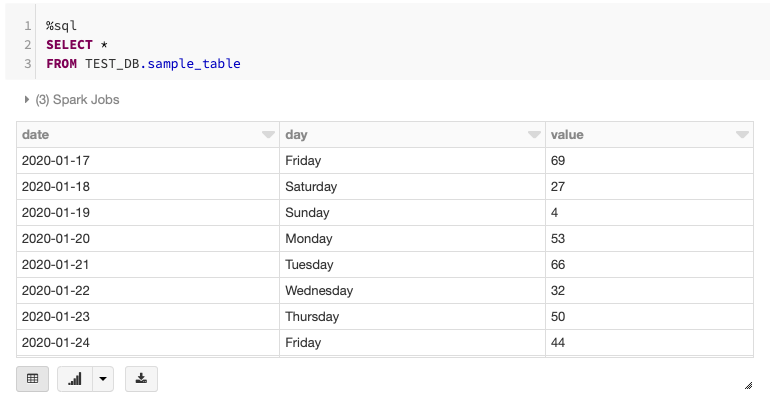Screen dimensions: 770x400
Task: Click the SELECT keyword in the query
Action: click(69, 45)
